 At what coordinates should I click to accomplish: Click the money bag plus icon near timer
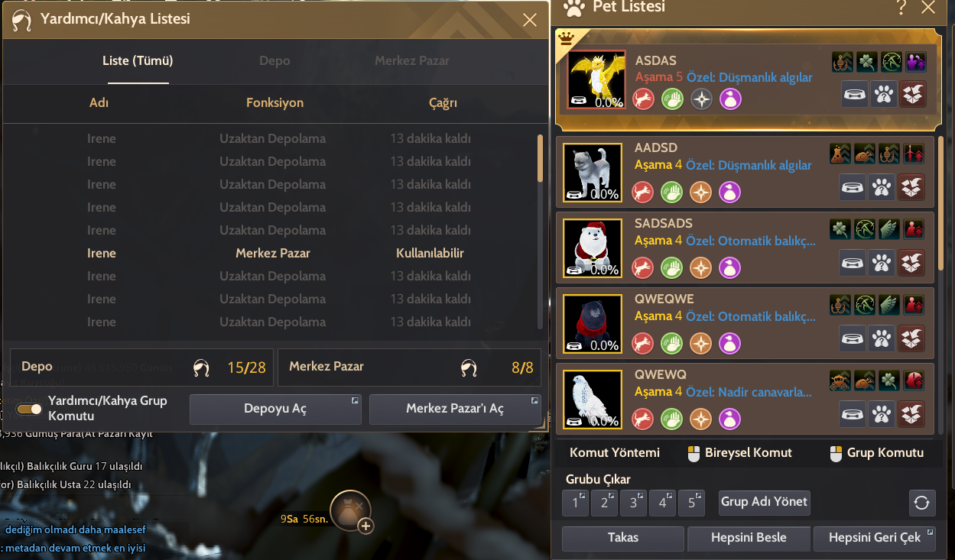352,510
